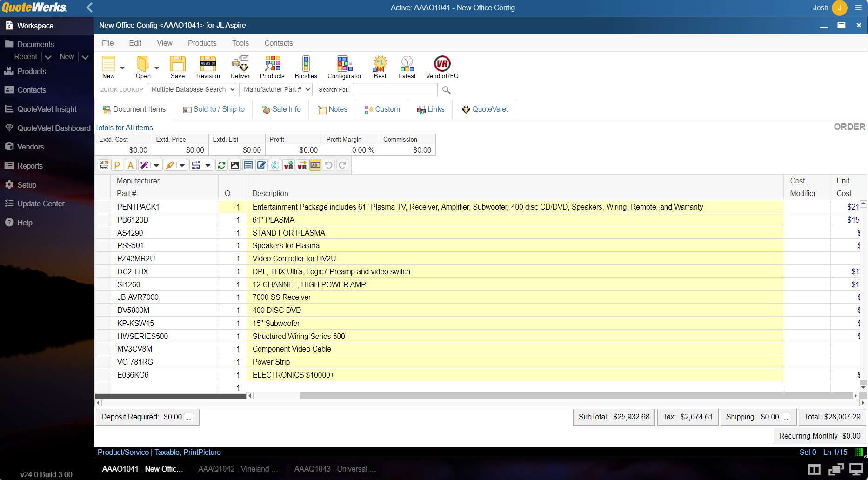This screenshot has width=868, height=480.
Task: Toggle side-by-side window layout in bottom bar
Action: [814, 469]
